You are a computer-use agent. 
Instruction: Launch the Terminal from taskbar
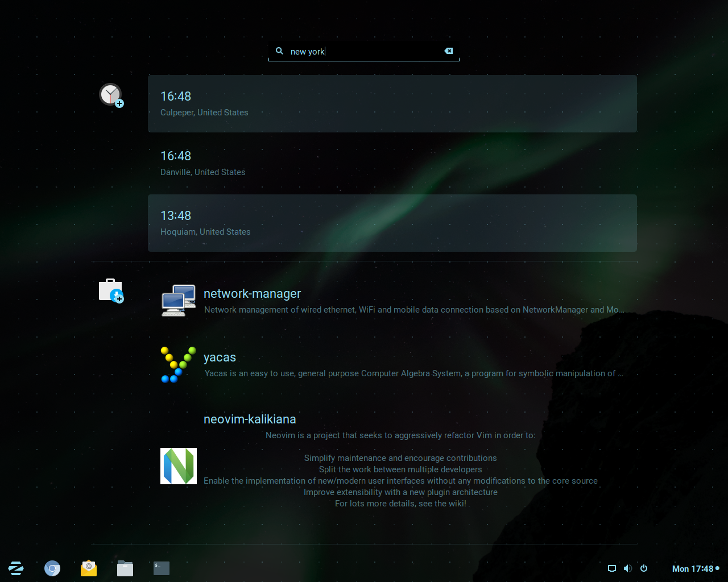162,568
